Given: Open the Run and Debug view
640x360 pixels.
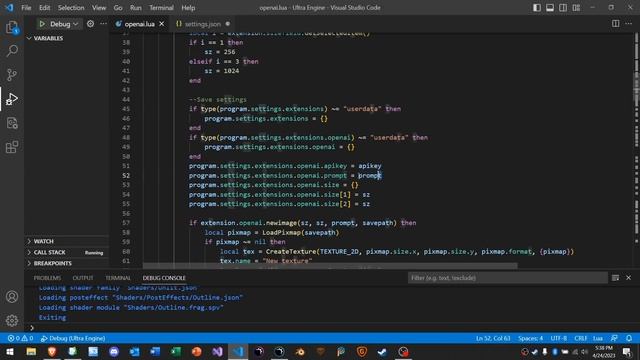Looking at the screenshot, I should 12,99.
